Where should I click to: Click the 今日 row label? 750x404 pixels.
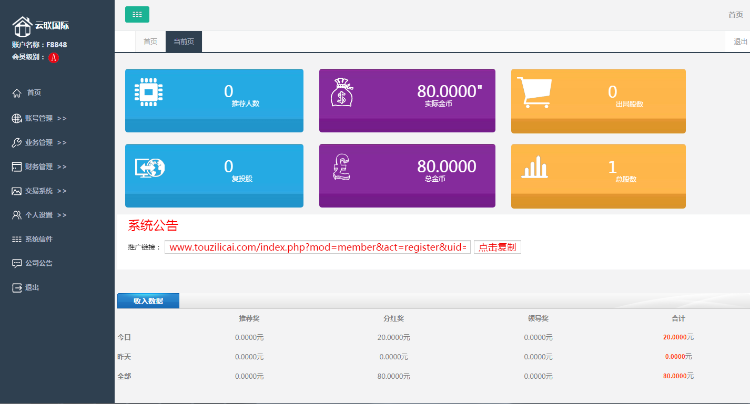click(x=124, y=337)
